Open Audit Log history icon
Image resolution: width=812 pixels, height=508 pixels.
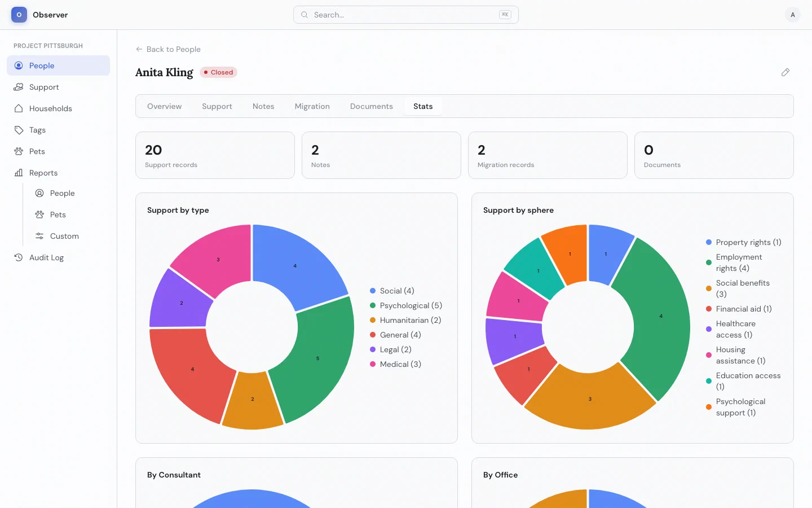(19, 257)
